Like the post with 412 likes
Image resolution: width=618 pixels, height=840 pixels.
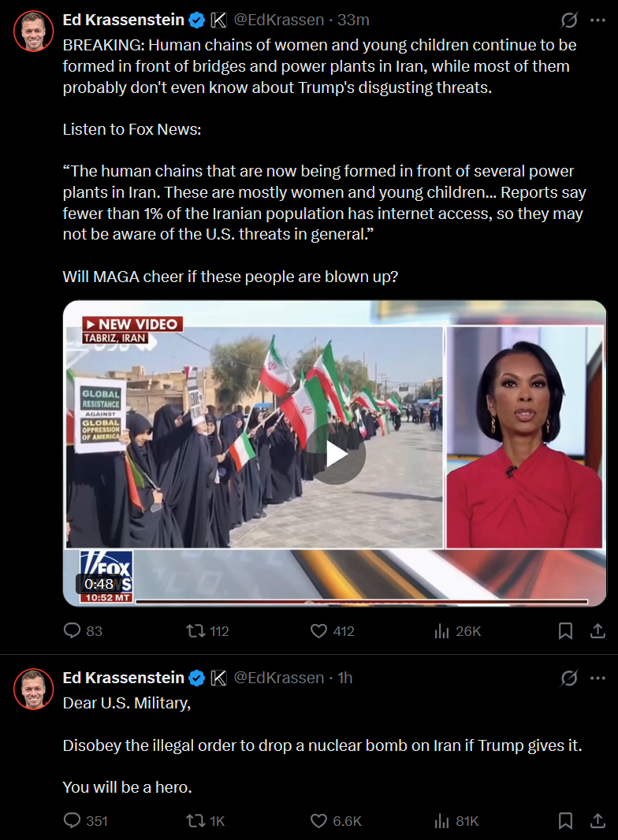pos(333,631)
